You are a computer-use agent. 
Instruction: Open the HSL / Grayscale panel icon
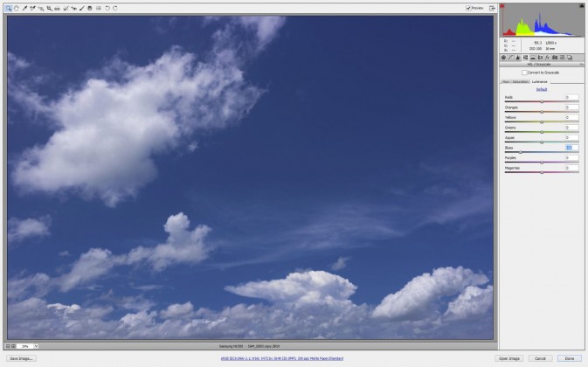pos(525,58)
